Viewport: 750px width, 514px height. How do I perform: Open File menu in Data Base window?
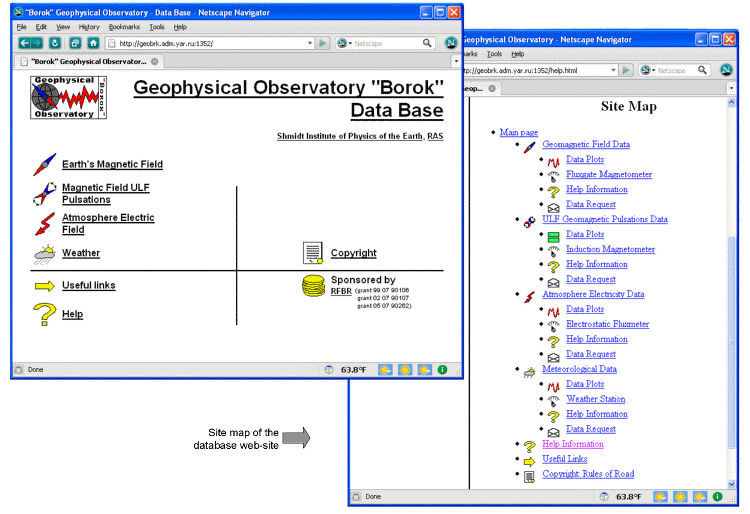[22, 27]
